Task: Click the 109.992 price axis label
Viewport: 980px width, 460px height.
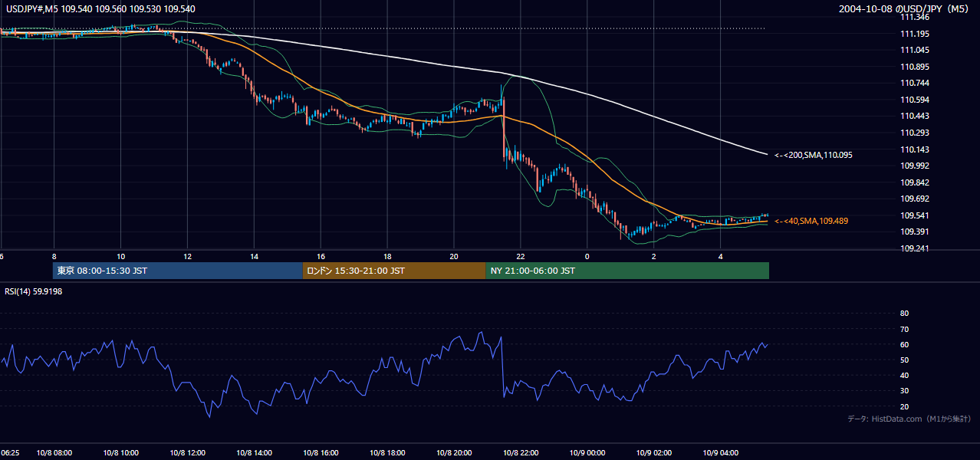Action: pyautogui.click(x=914, y=166)
